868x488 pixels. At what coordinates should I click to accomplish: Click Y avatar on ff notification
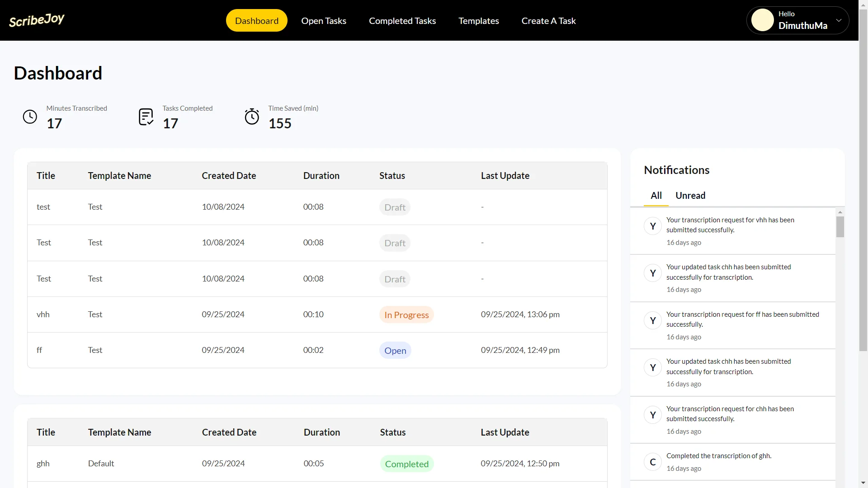652,321
